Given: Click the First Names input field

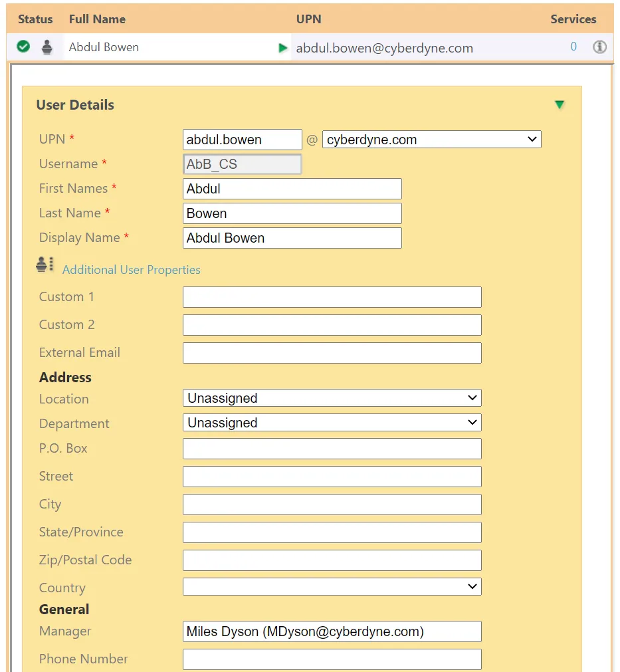Looking at the screenshot, I should point(292,189).
